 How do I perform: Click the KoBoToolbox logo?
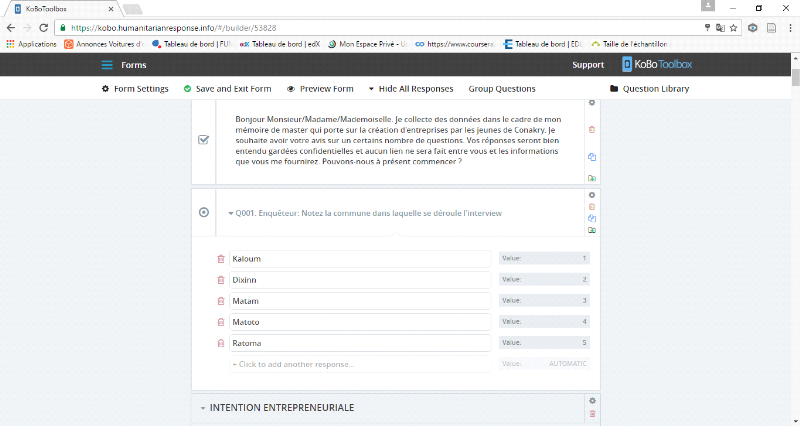(657, 64)
